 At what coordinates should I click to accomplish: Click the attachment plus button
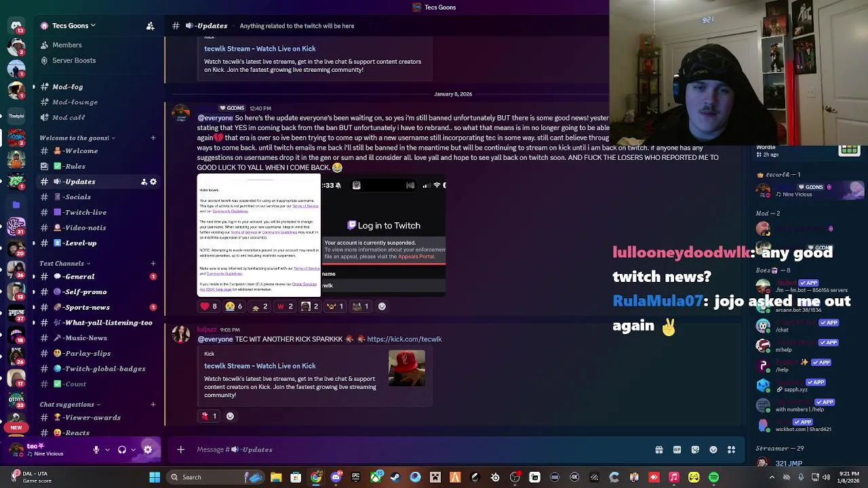180,449
